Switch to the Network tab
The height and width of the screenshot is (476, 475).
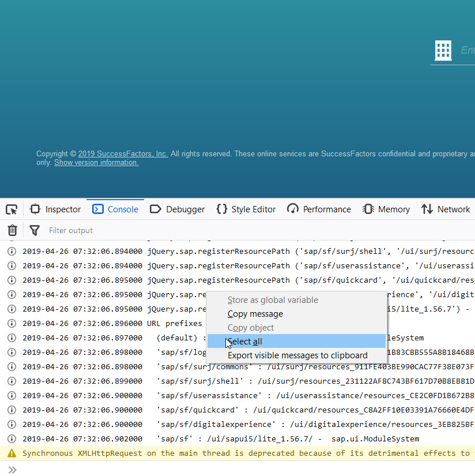[x=446, y=209]
